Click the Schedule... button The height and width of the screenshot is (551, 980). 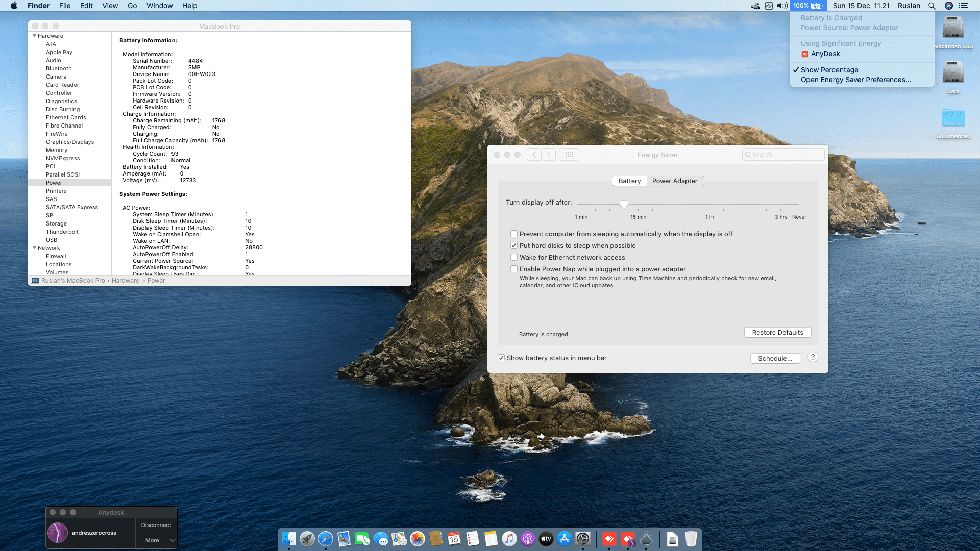pyautogui.click(x=774, y=359)
